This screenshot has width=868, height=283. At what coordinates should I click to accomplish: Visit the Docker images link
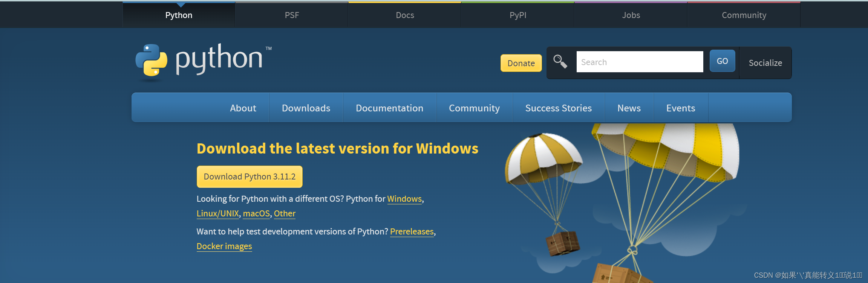tap(224, 246)
